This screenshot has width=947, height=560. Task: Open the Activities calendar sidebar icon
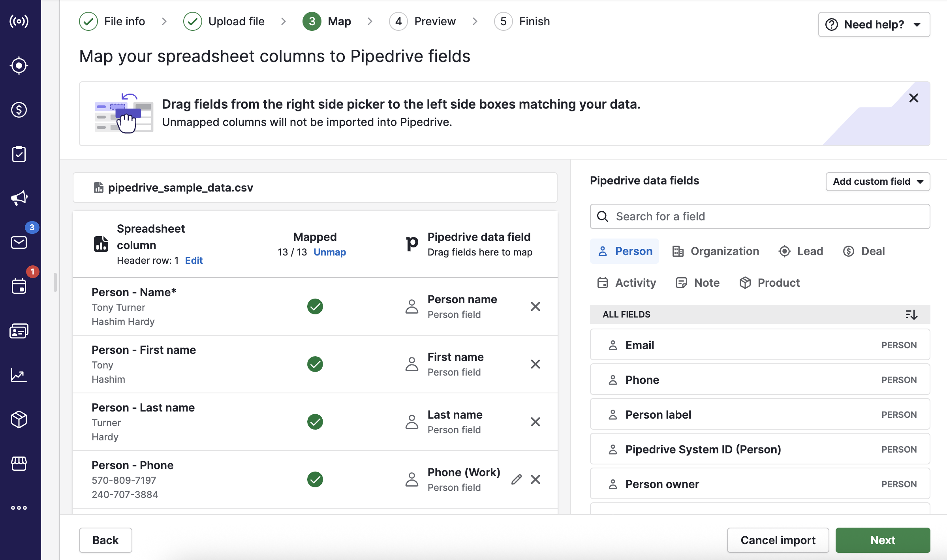click(x=19, y=286)
